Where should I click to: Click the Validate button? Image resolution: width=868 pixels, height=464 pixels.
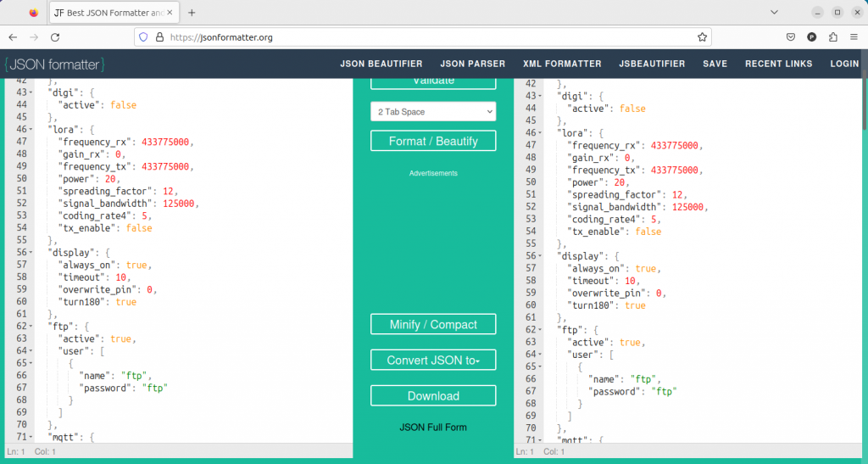click(433, 83)
